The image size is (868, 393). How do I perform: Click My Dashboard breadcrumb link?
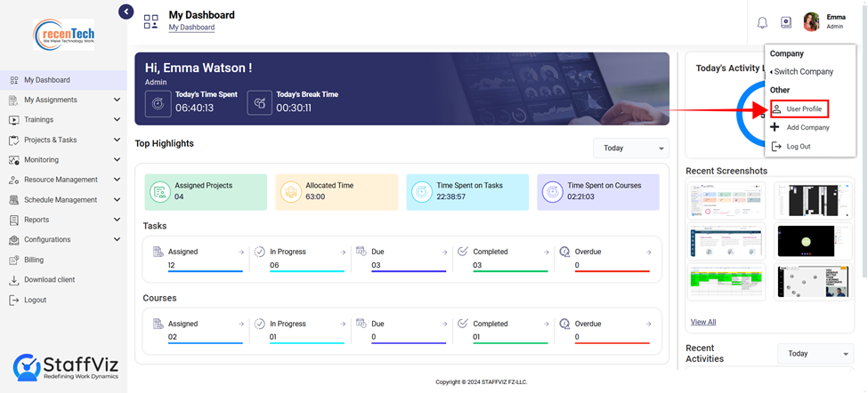click(x=191, y=27)
